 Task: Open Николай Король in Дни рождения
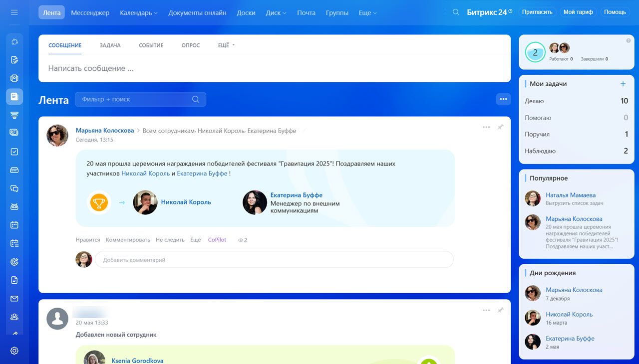[569, 314]
